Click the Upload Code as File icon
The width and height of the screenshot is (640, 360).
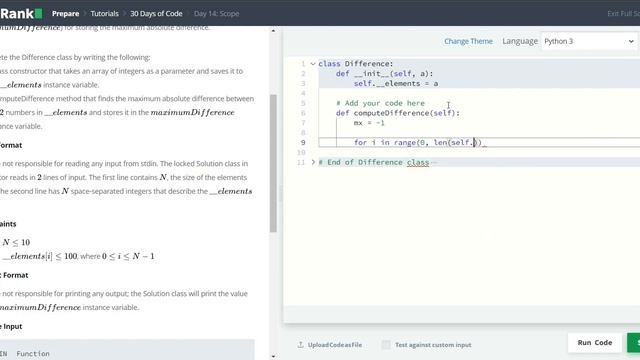[300, 345]
